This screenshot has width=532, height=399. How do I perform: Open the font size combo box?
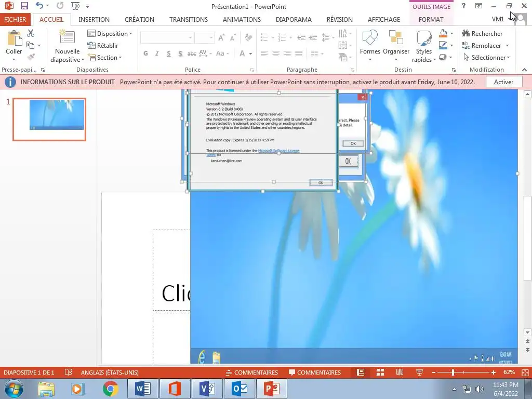205,37
